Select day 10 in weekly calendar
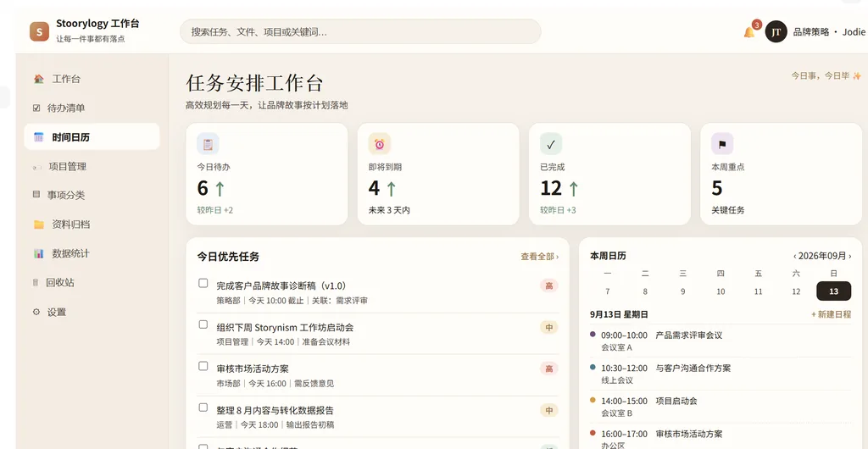Image resolution: width=868 pixels, height=449 pixels. [x=721, y=291]
